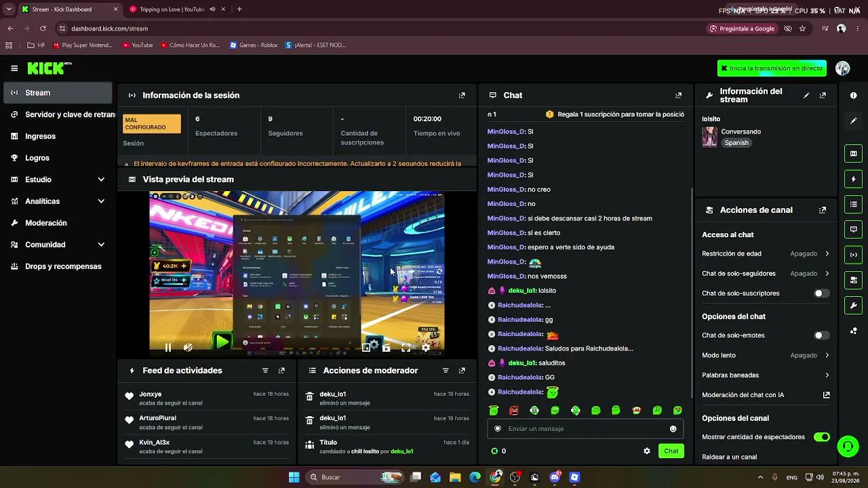Open Drops y recompensas in the sidebar
Viewport: 868px width, 488px height.
[58, 266]
